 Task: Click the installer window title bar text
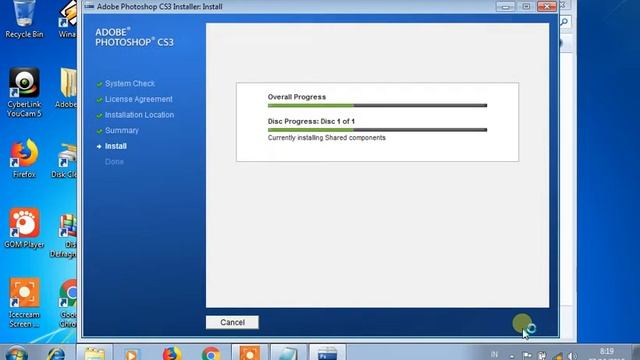click(x=160, y=7)
